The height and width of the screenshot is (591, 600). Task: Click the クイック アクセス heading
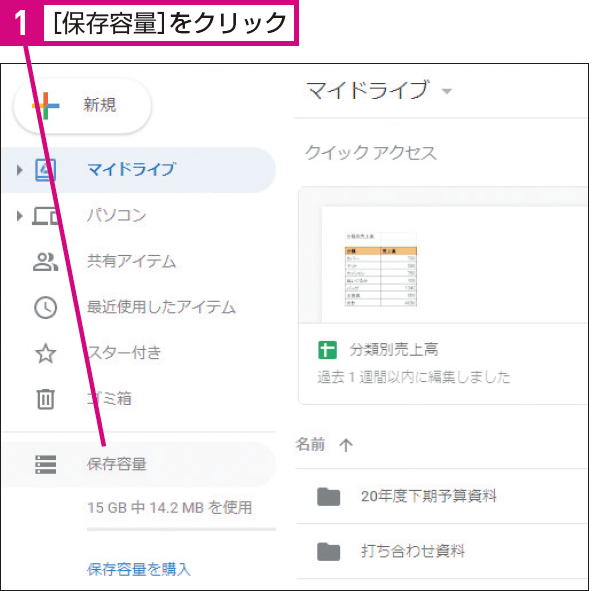(x=370, y=153)
